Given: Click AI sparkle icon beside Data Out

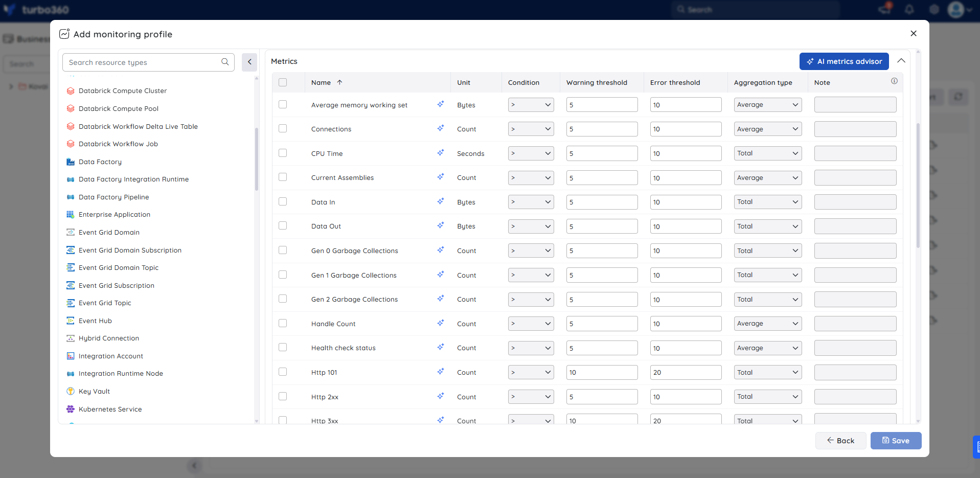Looking at the screenshot, I should [440, 225].
